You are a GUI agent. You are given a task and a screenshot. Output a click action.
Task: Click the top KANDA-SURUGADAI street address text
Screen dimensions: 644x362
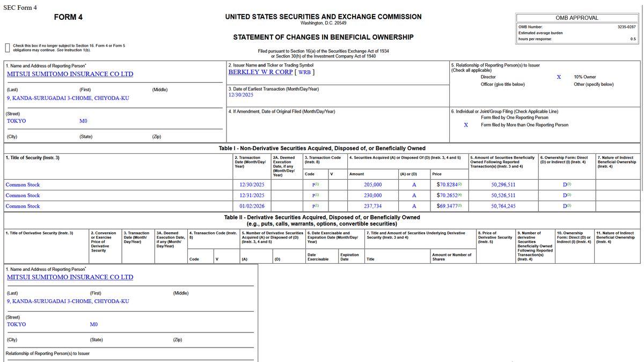click(x=68, y=98)
